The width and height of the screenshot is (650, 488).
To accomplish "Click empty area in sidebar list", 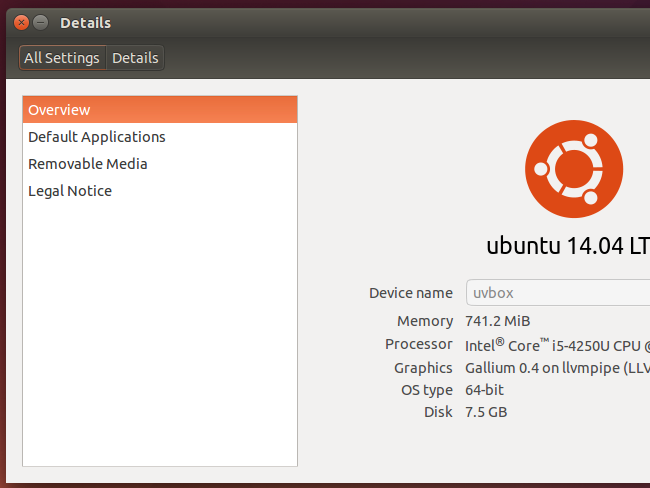I will coord(160,332).
